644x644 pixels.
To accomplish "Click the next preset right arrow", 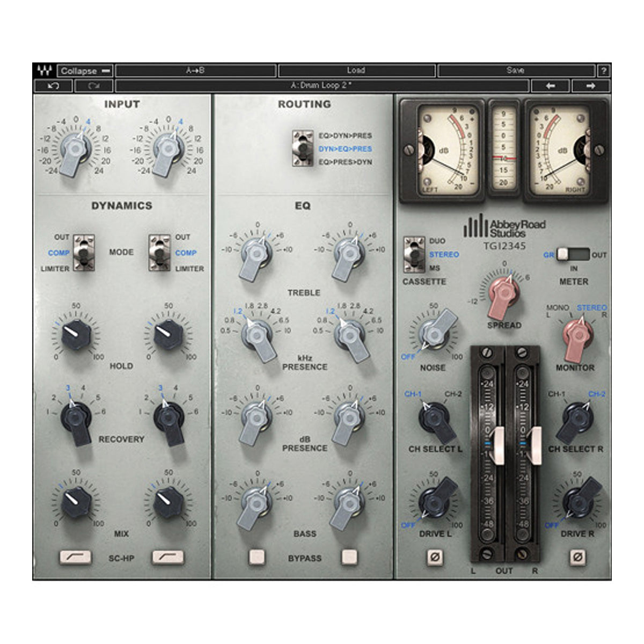I will tap(592, 84).
